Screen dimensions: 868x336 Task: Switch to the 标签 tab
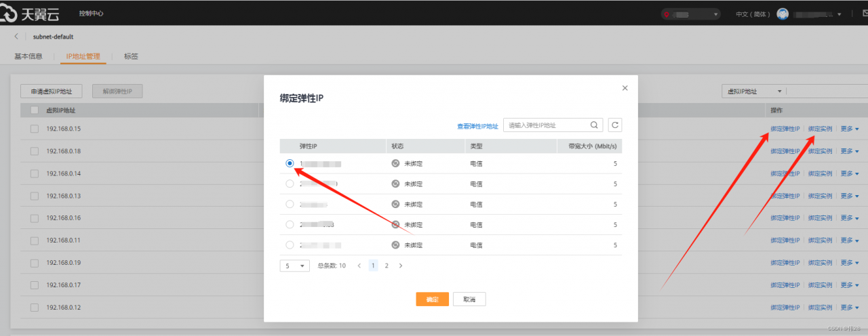131,56
